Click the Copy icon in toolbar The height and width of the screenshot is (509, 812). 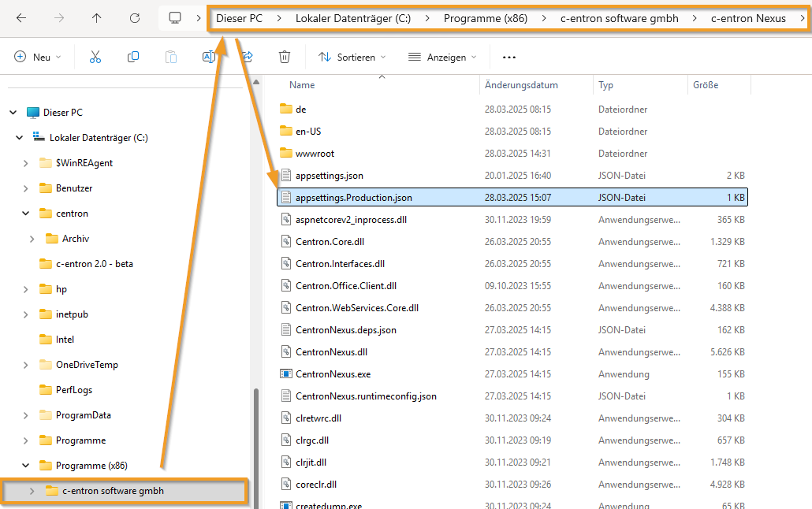pos(133,57)
